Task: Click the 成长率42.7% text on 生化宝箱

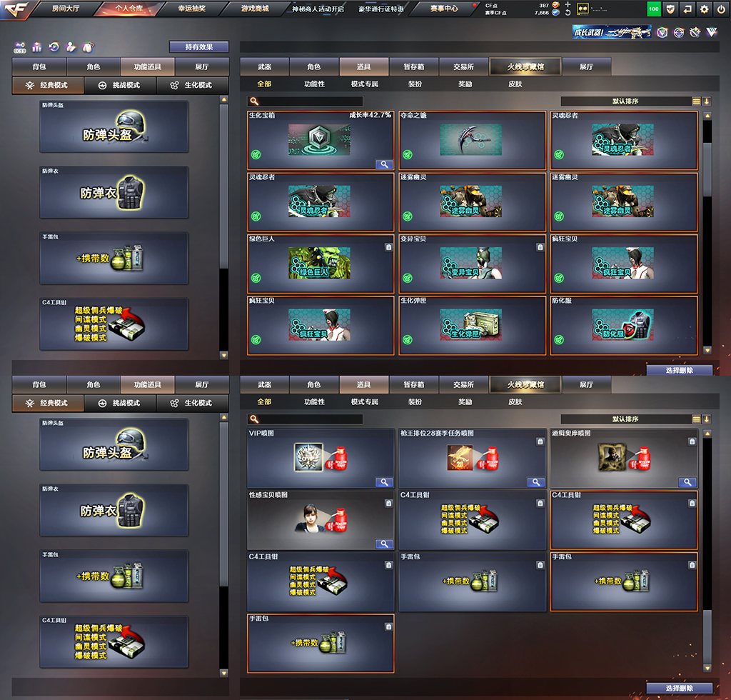Action: (370, 115)
